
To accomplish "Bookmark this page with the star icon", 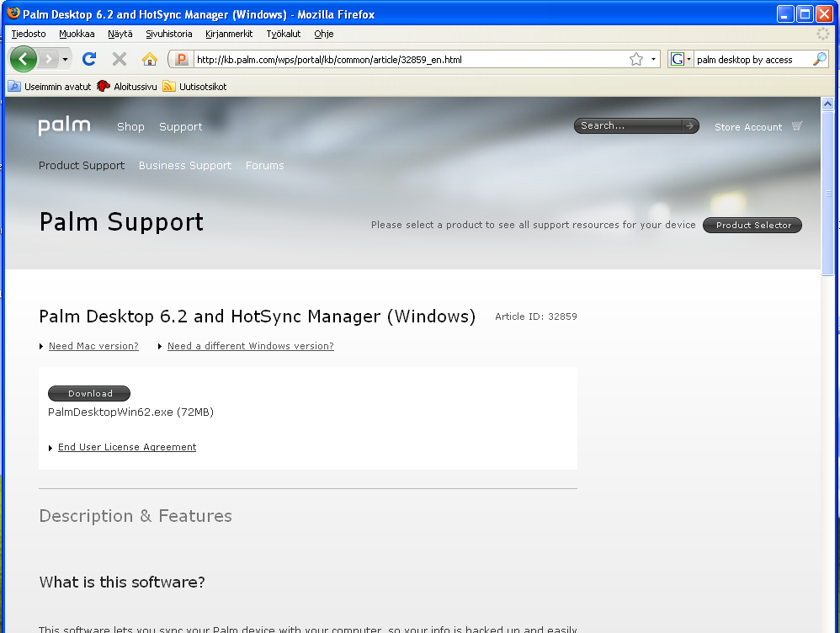I will [636, 59].
